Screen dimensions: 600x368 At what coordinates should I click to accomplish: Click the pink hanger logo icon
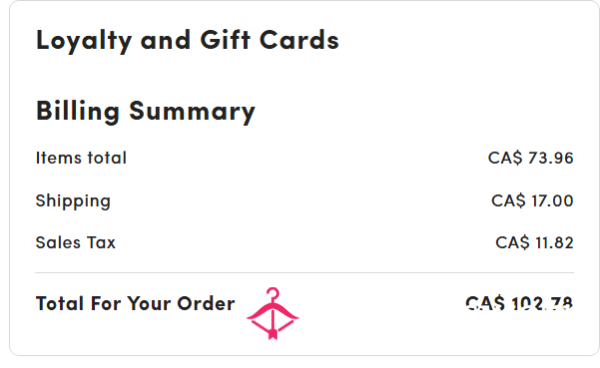click(272, 313)
